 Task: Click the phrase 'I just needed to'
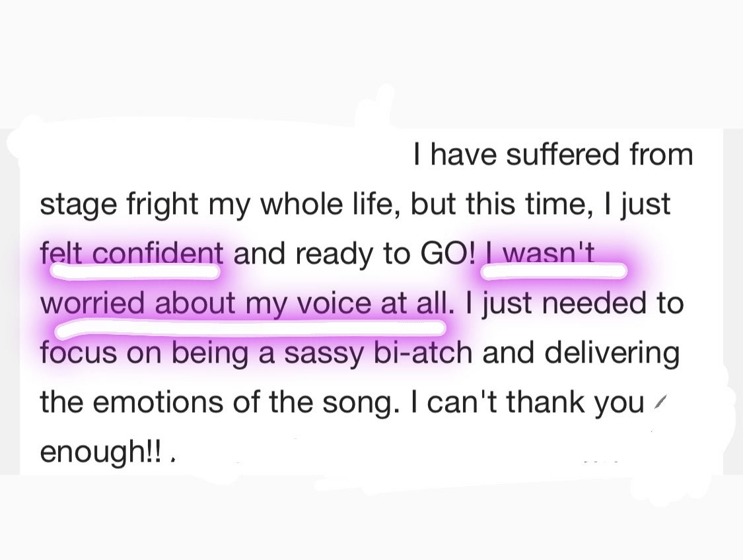point(575,303)
